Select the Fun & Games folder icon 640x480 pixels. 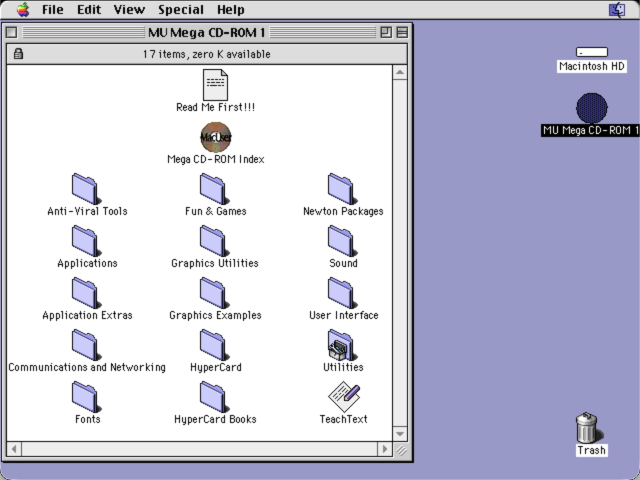pos(214,189)
